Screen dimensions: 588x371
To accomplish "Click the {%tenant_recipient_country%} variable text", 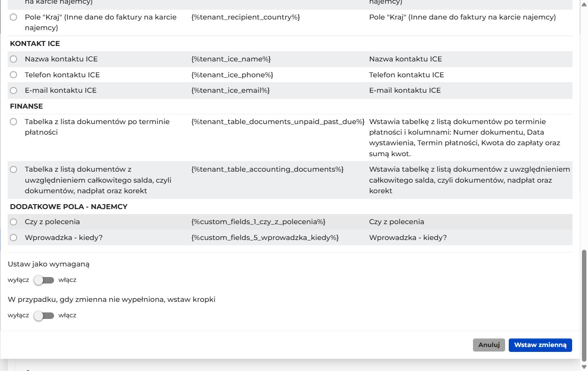I will tap(245, 17).
